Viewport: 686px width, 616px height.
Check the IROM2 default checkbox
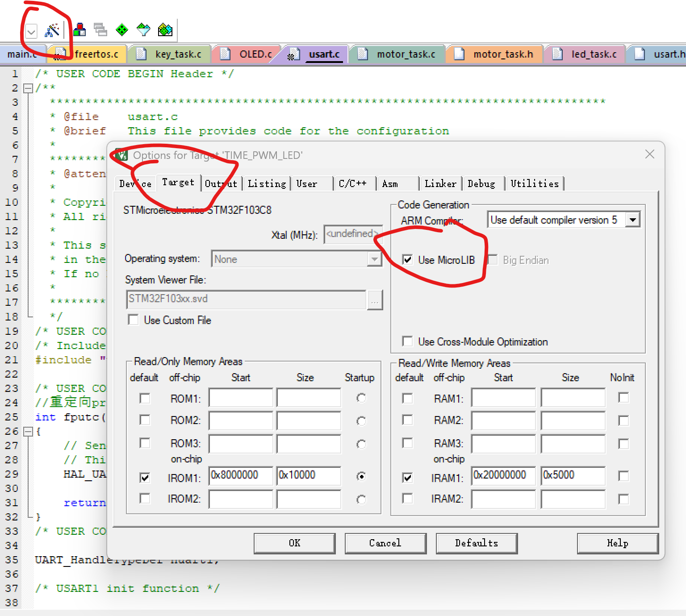(x=145, y=498)
